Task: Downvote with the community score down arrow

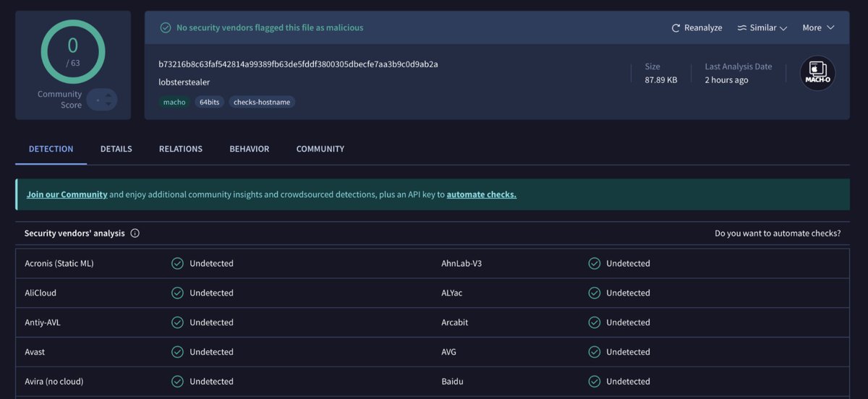Action: (109, 105)
